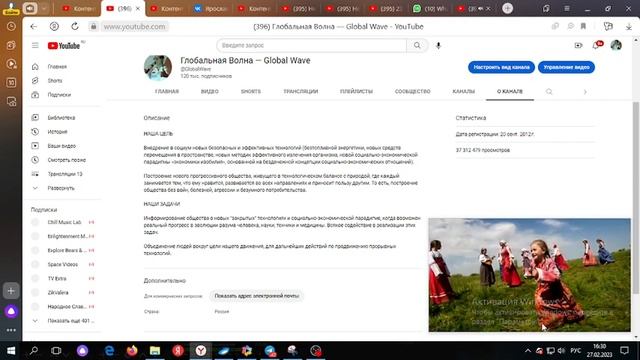Click the Global Wave channel avatar

(x=158, y=67)
